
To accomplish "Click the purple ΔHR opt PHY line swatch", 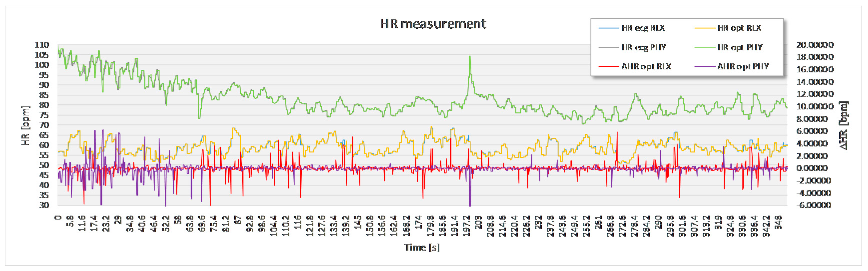I will [x=705, y=67].
